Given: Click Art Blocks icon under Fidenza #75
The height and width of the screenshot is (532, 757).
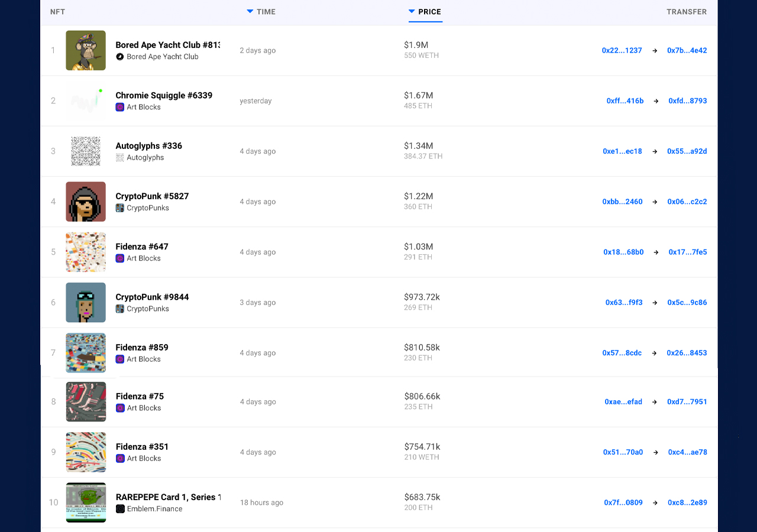Looking at the screenshot, I should coord(120,408).
